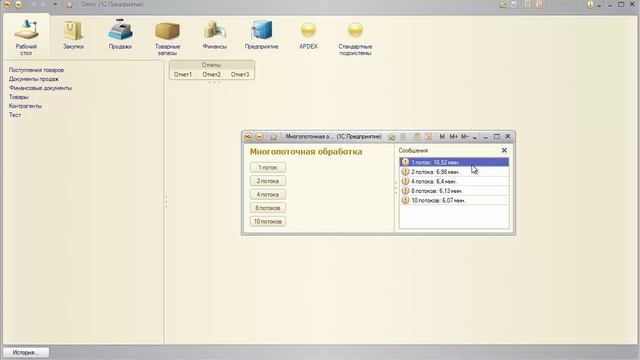Open the Товары list link
640x360 pixels.
coord(18,97)
